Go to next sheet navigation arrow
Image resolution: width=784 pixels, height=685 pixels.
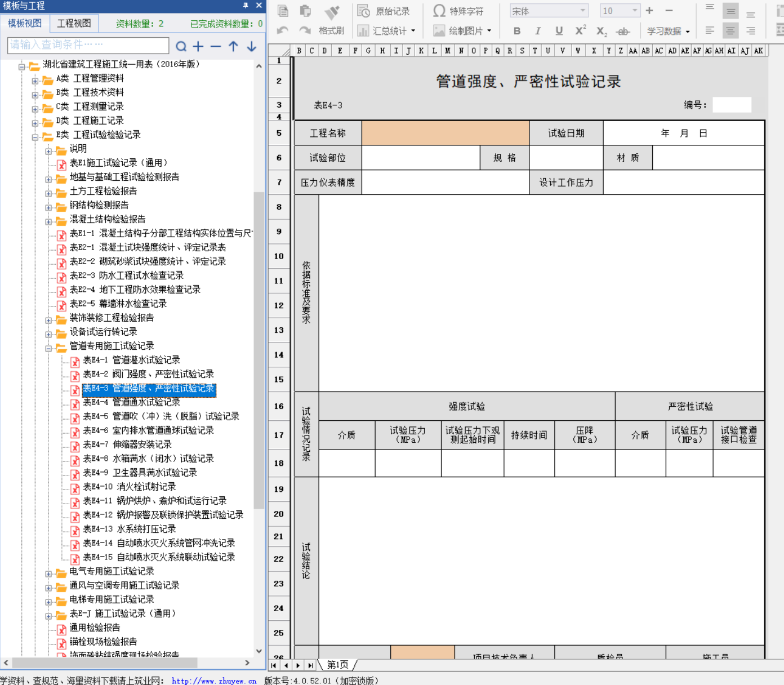tap(298, 665)
